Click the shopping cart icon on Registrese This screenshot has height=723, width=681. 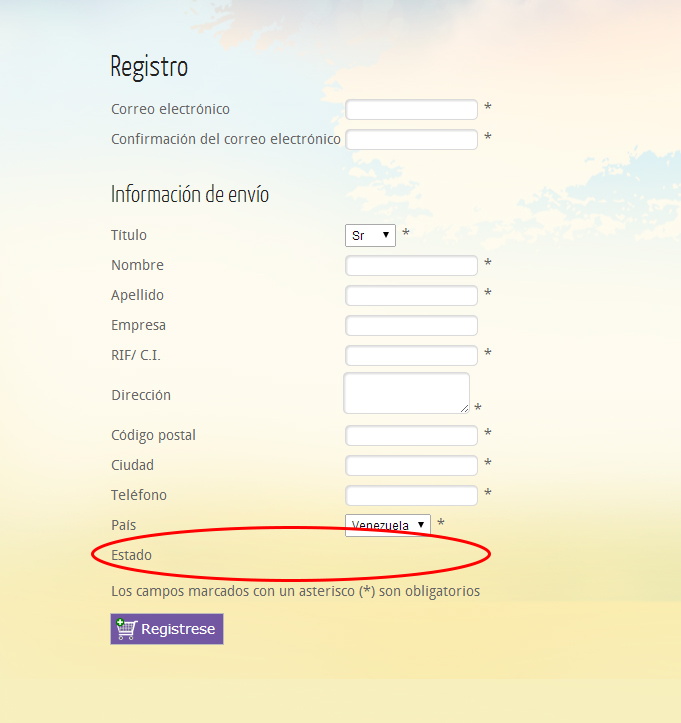pos(126,629)
